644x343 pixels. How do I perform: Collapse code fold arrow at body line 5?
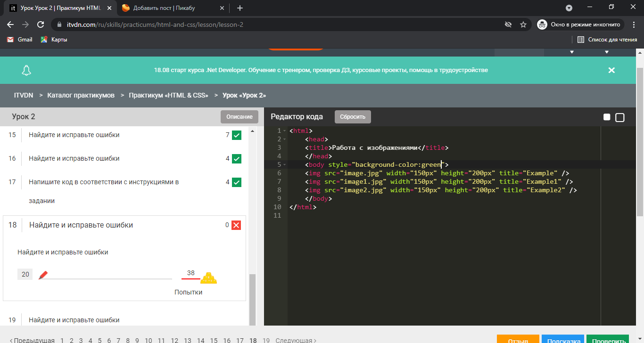pos(284,165)
